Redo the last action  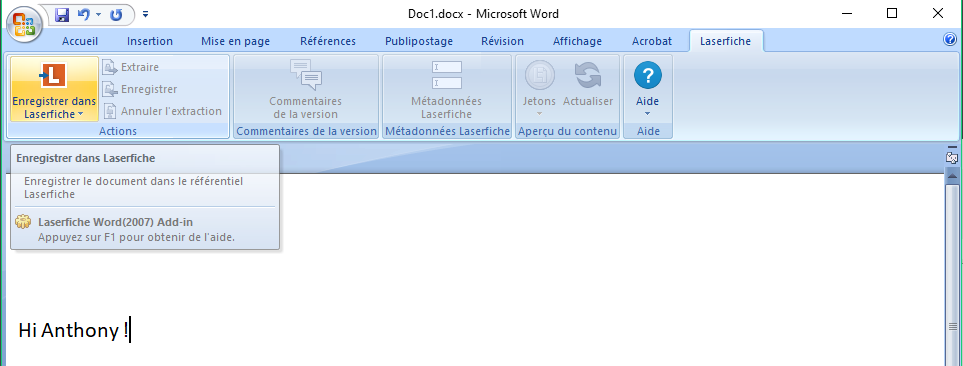[x=116, y=15]
